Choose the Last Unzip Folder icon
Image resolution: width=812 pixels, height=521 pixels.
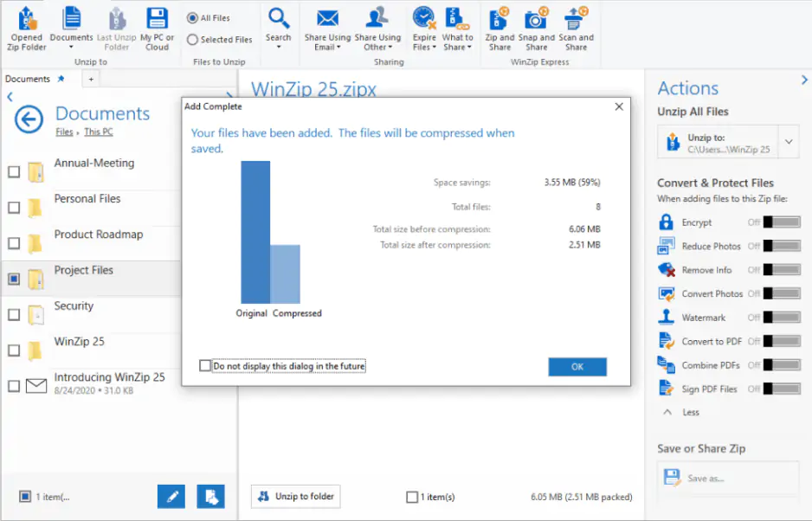[117, 19]
